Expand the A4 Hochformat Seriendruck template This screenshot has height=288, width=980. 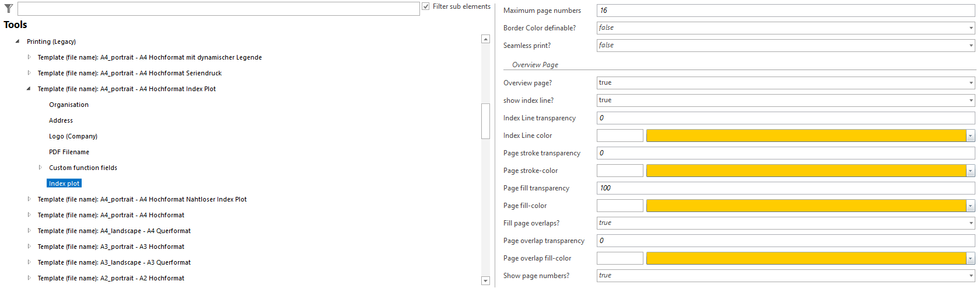29,73
